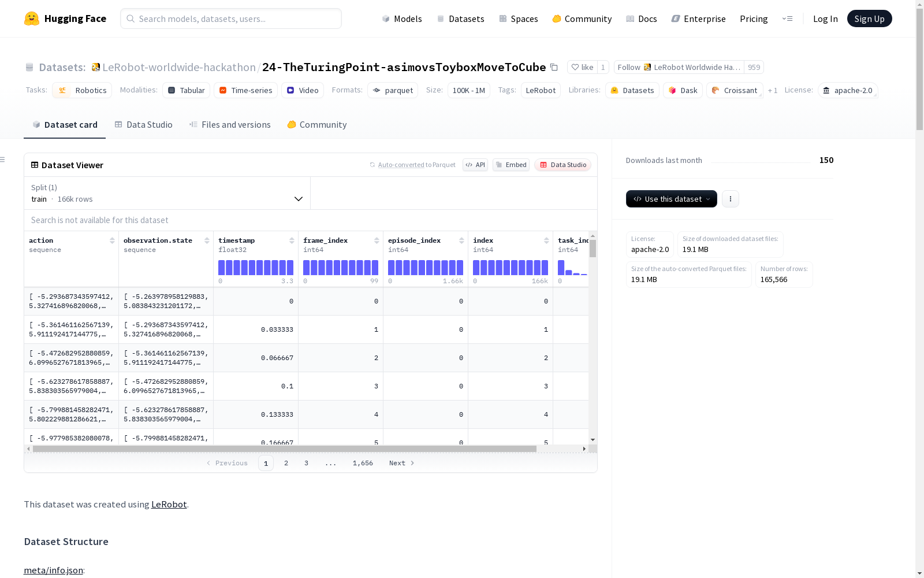The width and height of the screenshot is (924, 578).
Task: Click the Dask library tag
Action: click(683, 90)
